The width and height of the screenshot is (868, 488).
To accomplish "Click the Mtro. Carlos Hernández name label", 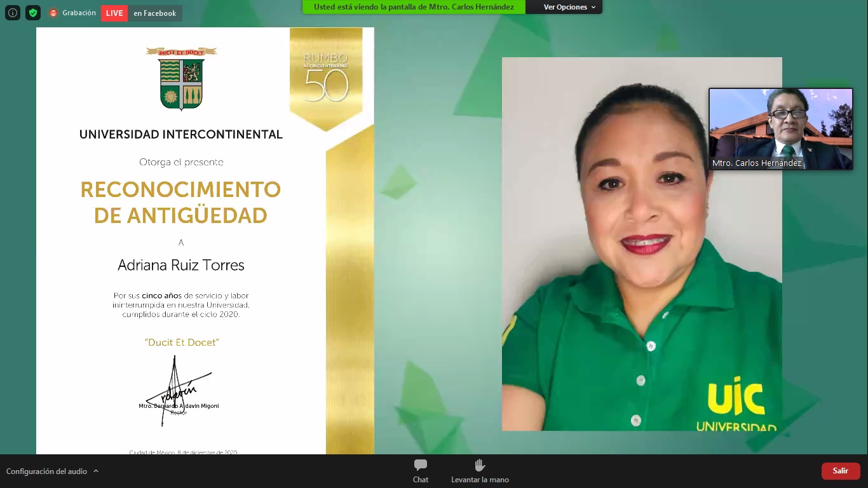I will tap(757, 163).
